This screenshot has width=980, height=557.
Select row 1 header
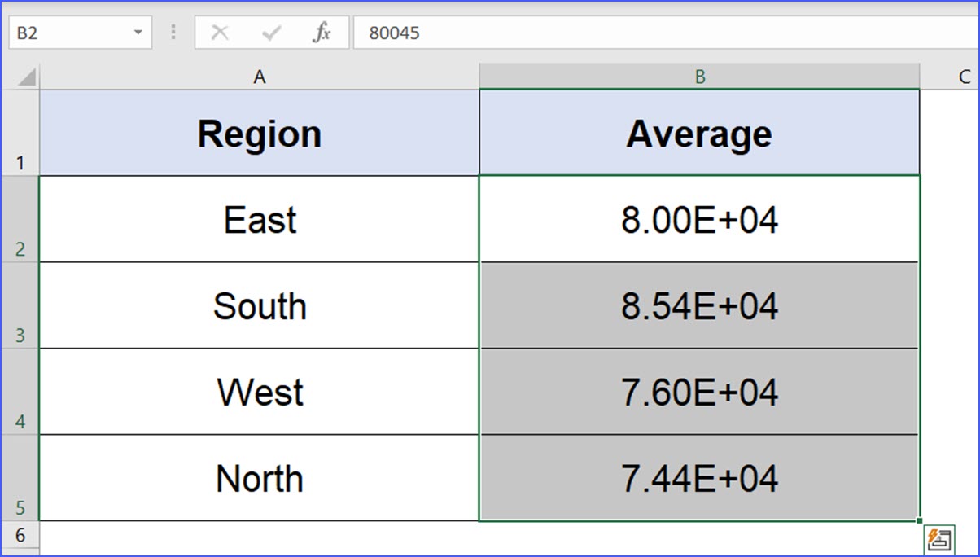20,134
